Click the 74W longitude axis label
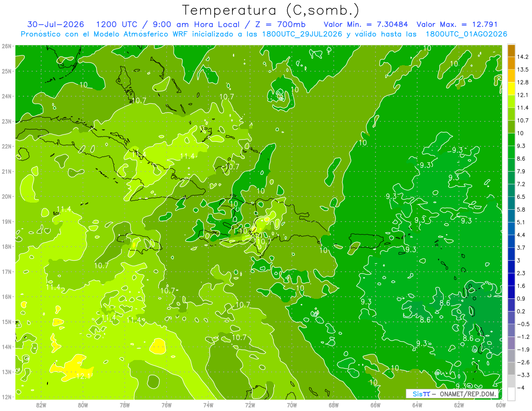532x411 pixels. (208, 405)
